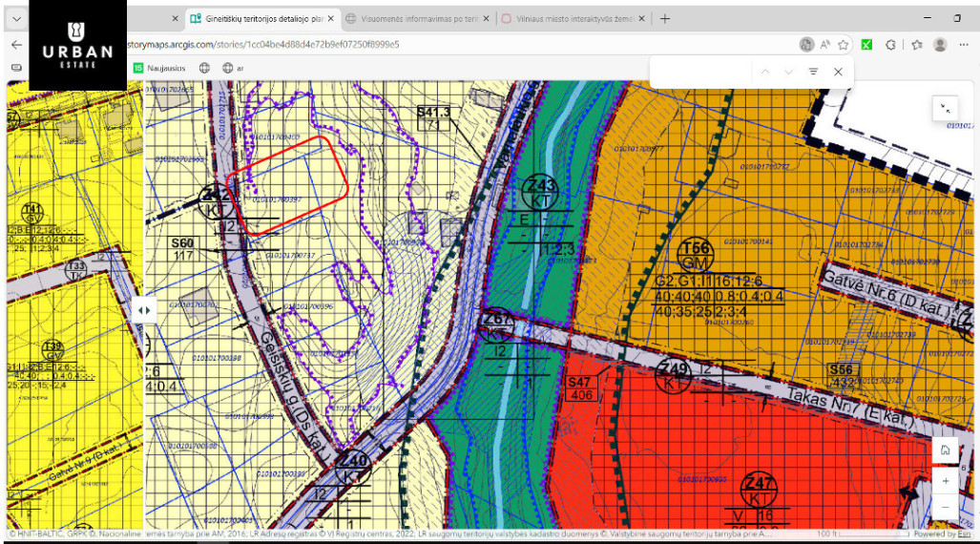980x544 pixels.
Task: Close the Gineitiškių teritorijos tab
Action: point(330,19)
